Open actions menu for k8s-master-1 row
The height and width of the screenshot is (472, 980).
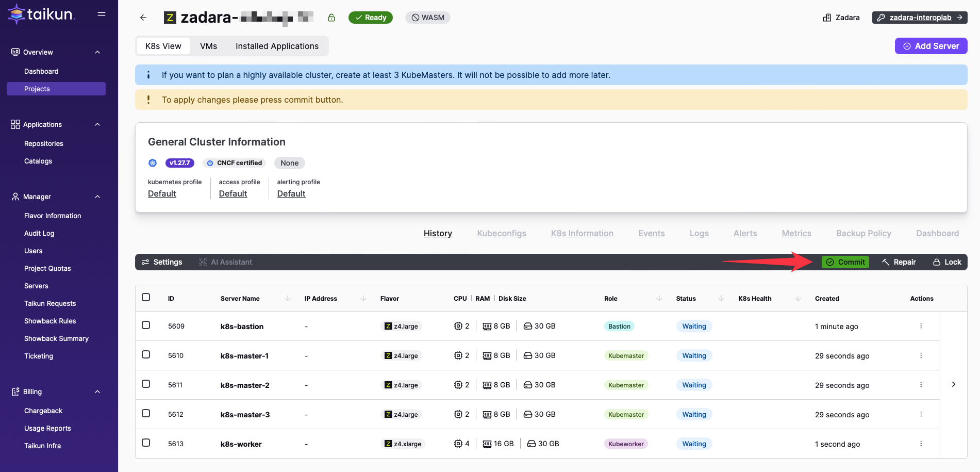pyautogui.click(x=921, y=355)
